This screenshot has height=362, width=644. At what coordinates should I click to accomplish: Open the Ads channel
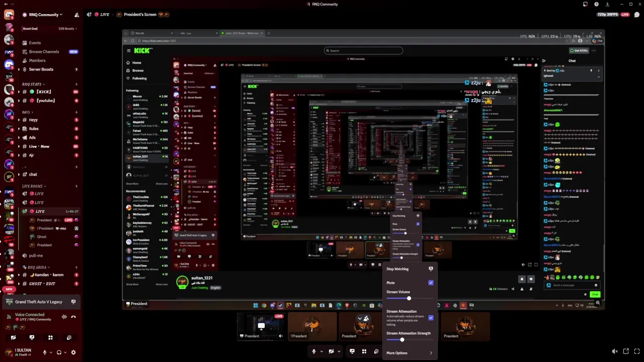(x=49, y=138)
